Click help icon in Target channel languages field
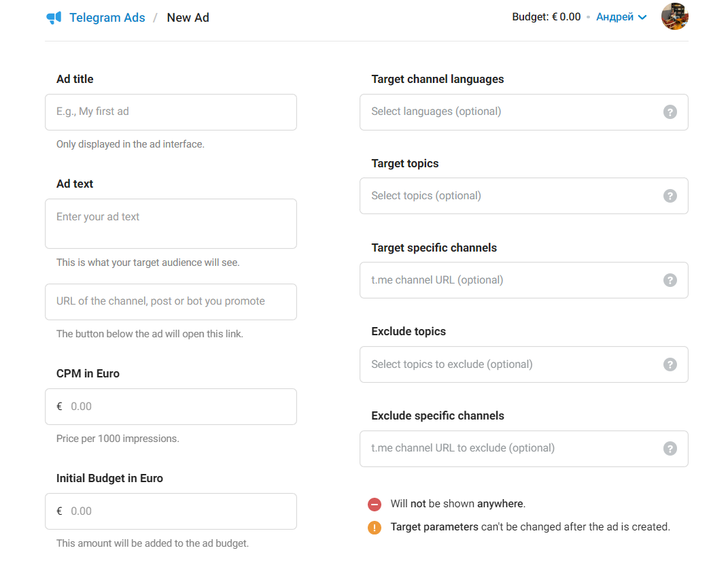Screen dimensions: 728x578 coord(670,112)
